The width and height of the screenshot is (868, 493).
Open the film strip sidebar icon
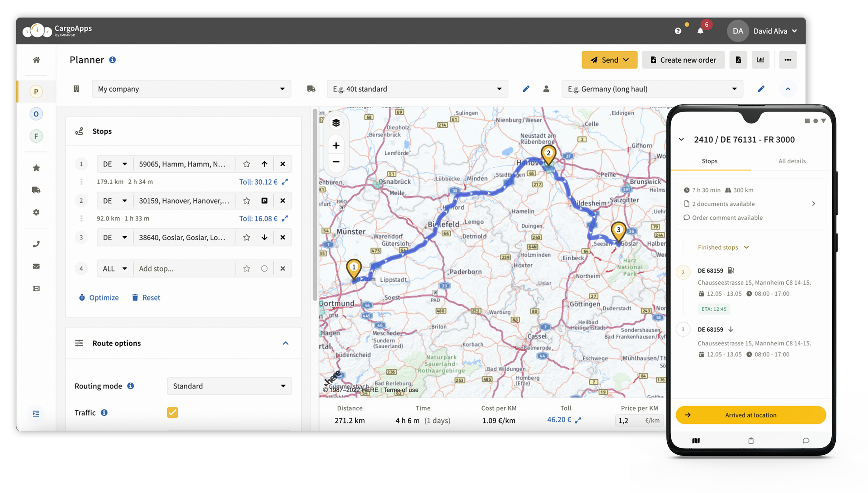click(x=36, y=288)
